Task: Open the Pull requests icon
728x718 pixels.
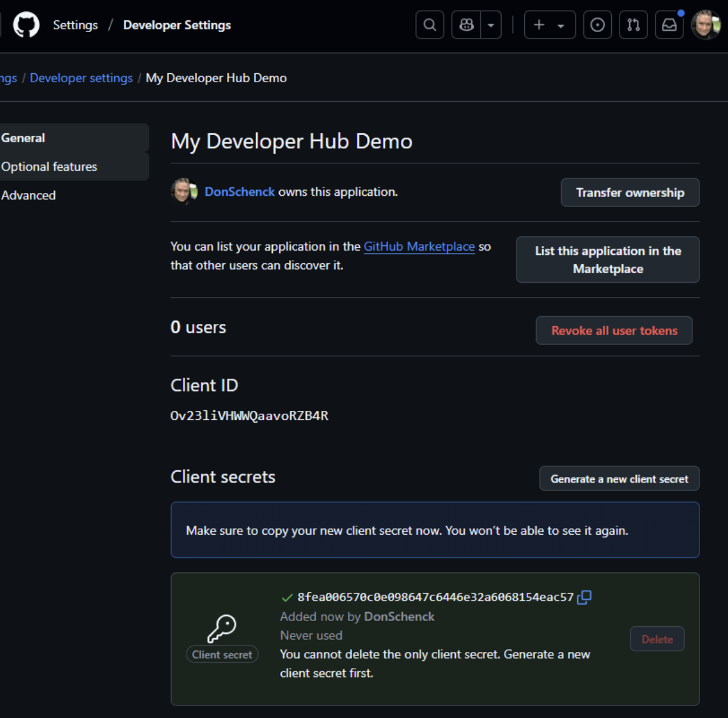Action: (x=633, y=25)
